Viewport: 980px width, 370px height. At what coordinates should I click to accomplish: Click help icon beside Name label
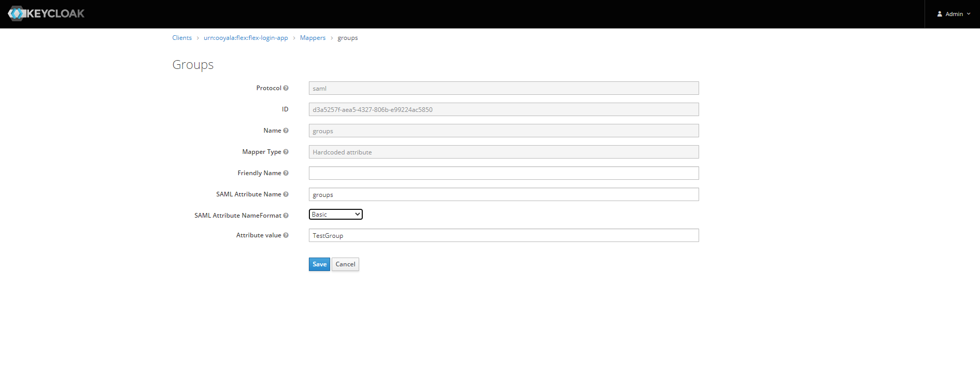[286, 131]
